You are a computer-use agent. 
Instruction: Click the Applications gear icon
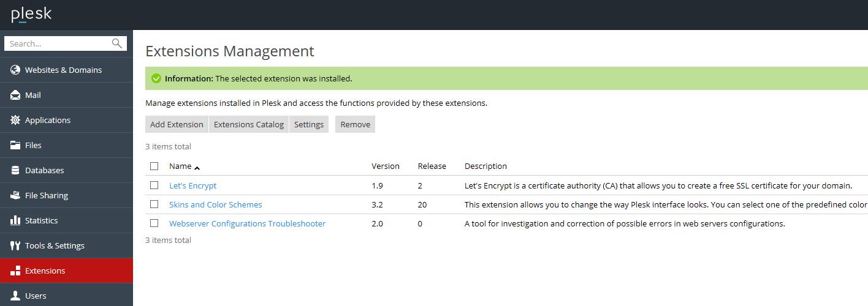click(x=15, y=120)
